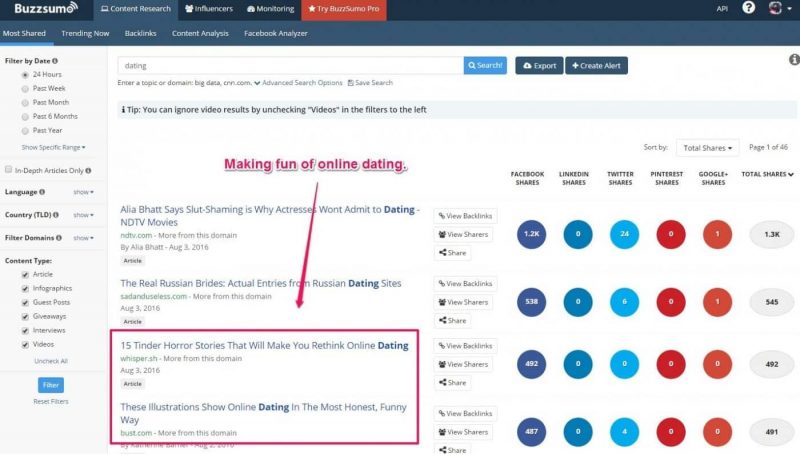Uncheck the Interviews content type
Image resolution: width=800 pixels, height=454 pixels.
pyautogui.click(x=25, y=331)
